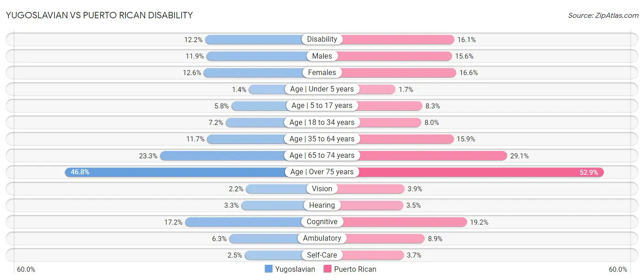
Task: Click the pink 29.1% Age 65 to 74 bar
Action: click(x=433, y=156)
